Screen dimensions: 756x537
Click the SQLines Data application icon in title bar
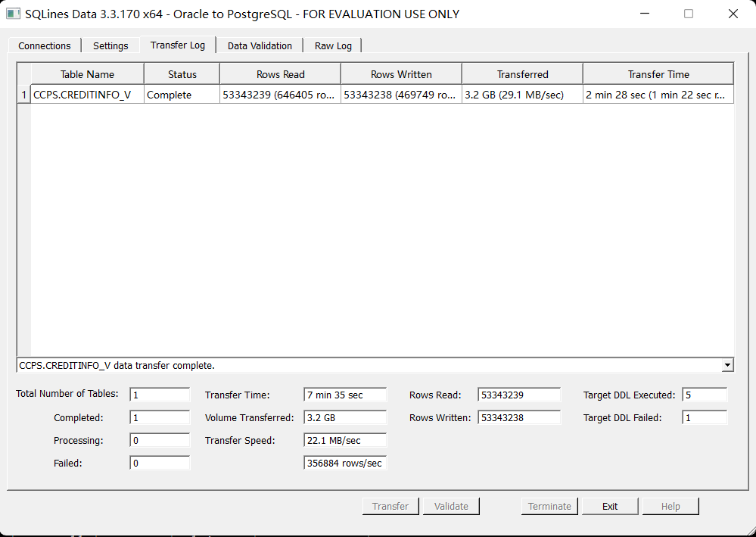point(13,14)
